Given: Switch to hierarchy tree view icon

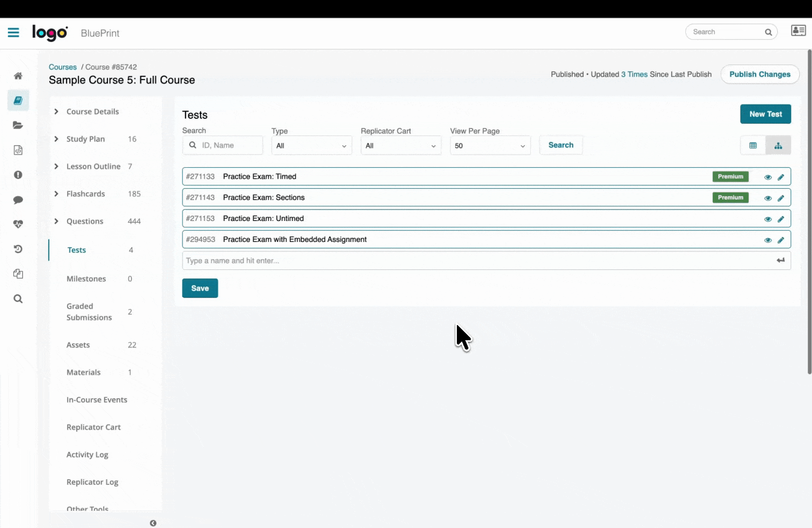Looking at the screenshot, I should tap(778, 145).
